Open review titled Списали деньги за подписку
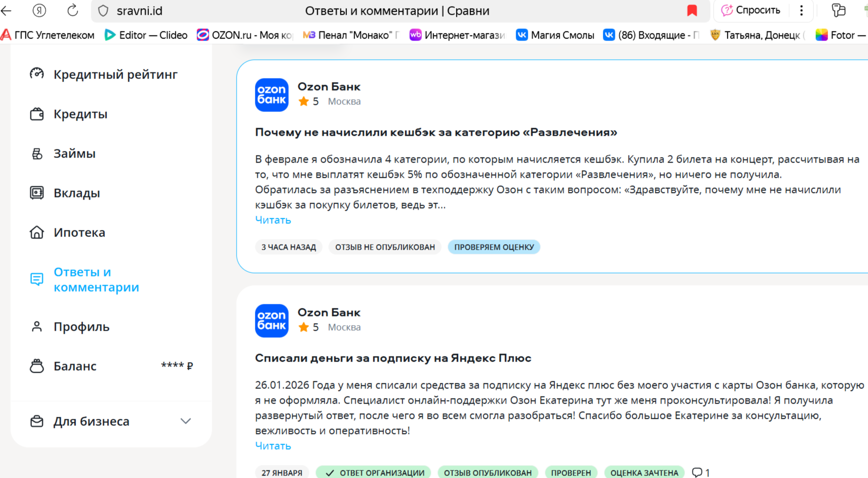The image size is (868, 478). 393,358
